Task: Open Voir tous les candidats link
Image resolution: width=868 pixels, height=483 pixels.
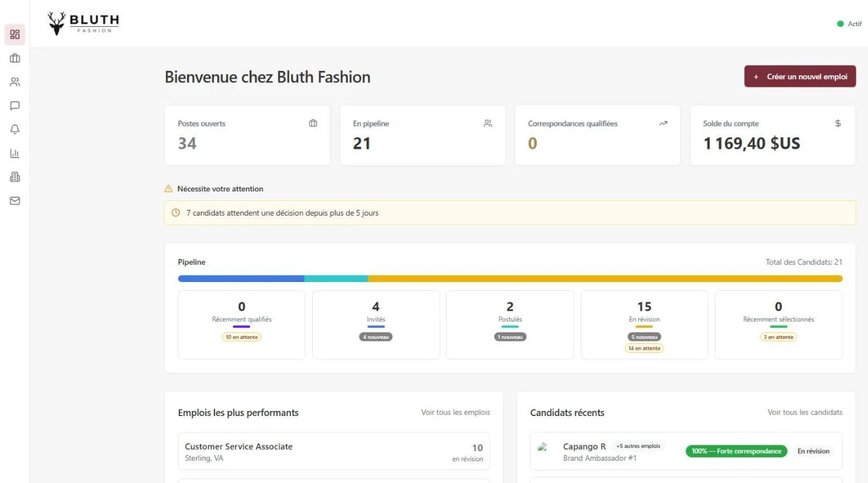Action: [x=805, y=412]
